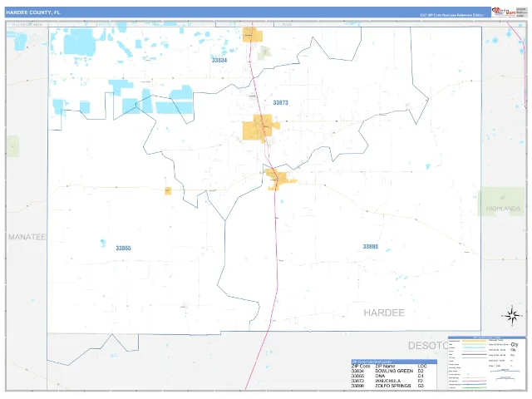Select the 33873 ZIP label on the map
Screen dimensions: 532x399
(x=280, y=102)
